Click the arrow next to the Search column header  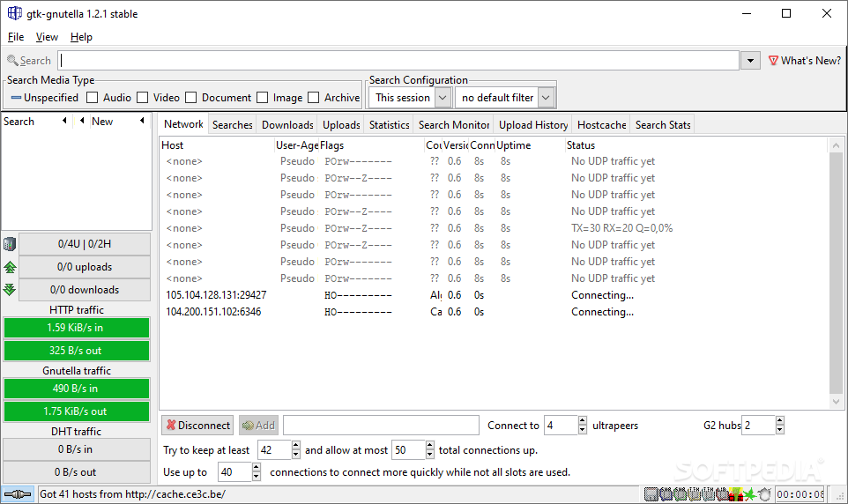point(64,121)
